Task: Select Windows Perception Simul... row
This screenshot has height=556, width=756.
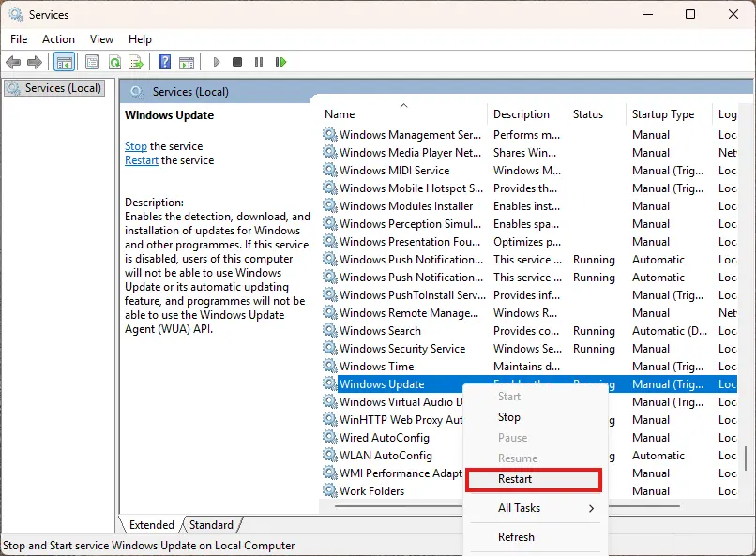Action: (528, 224)
